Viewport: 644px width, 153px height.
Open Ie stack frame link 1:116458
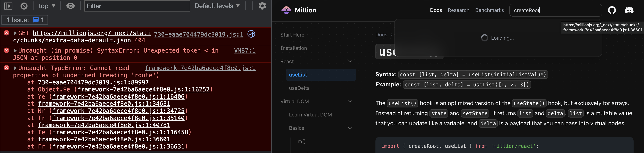[x=120, y=132]
